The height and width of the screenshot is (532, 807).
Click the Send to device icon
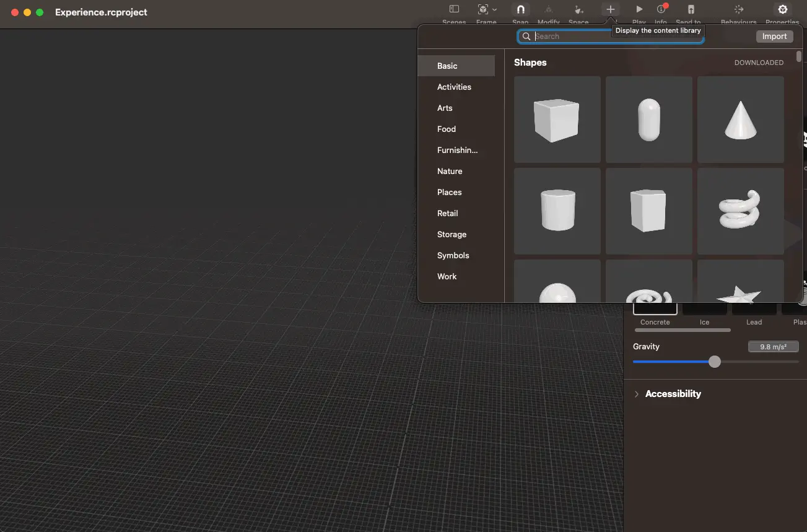click(691, 10)
